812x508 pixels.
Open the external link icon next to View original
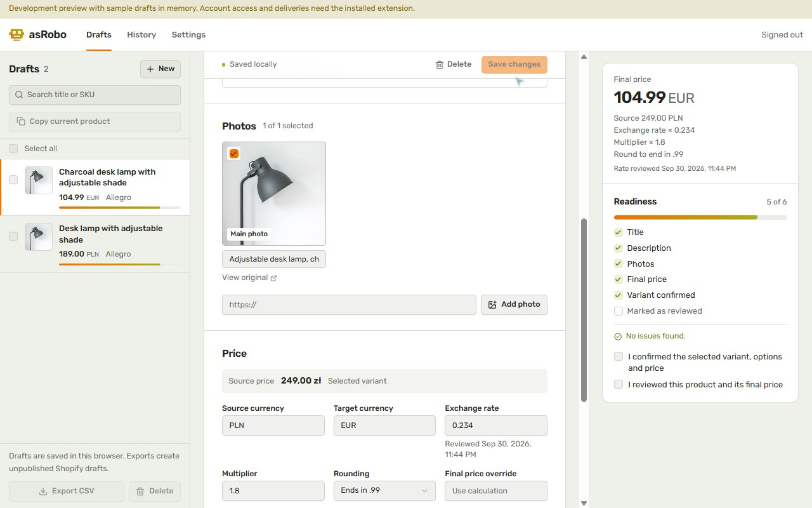pos(273,278)
